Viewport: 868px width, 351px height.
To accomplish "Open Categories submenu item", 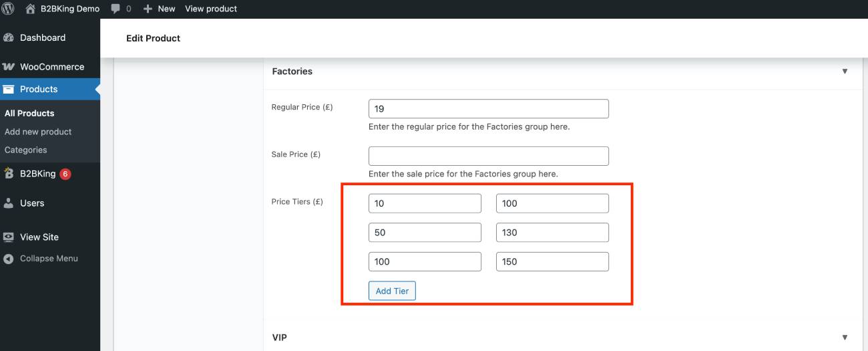I will tap(26, 150).
